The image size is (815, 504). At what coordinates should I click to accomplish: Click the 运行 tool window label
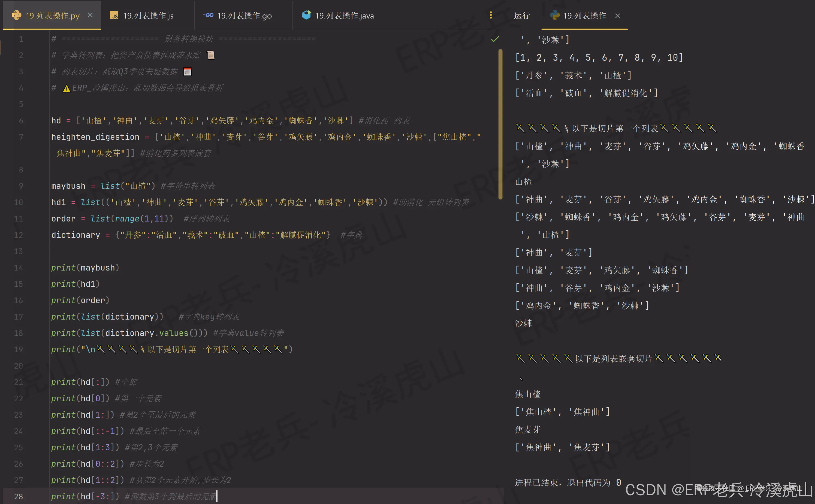[521, 16]
